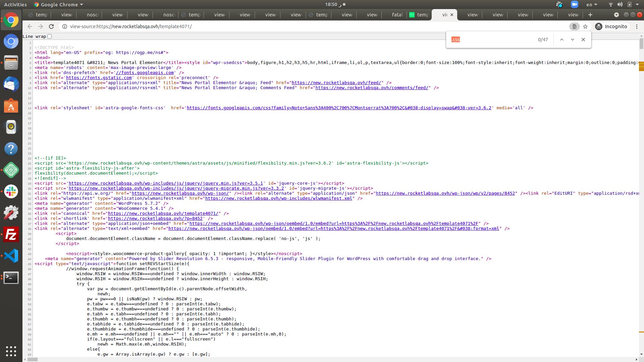Open Chrome's three-dot menu
Image resolution: width=644 pixels, height=362 pixels.
(637, 26)
